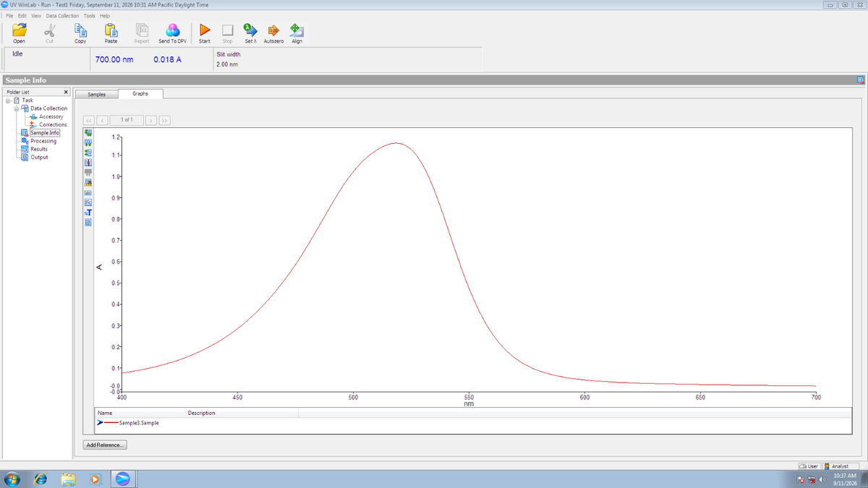Click the 700.00 nm wavelength readout
This screenshot has width=868, height=488.
tap(114, 59)
